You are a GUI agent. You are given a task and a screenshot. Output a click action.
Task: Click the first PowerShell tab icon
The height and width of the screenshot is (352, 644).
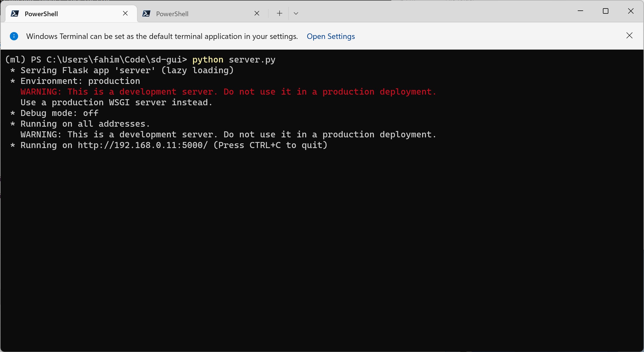click(15, 14)
